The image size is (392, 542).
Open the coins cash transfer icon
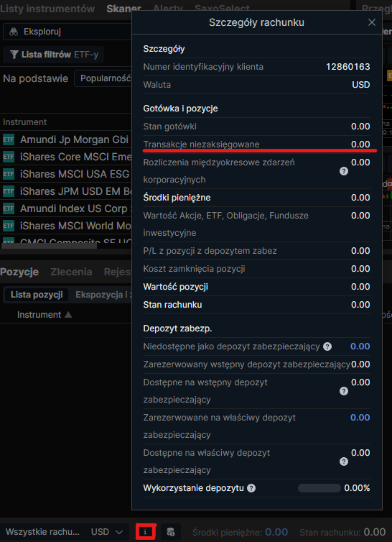point(171,532)
